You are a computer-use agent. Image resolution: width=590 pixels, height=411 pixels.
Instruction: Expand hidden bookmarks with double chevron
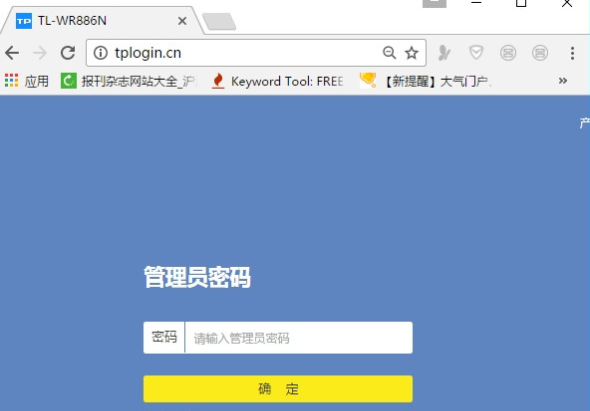(x=563, y=81)
